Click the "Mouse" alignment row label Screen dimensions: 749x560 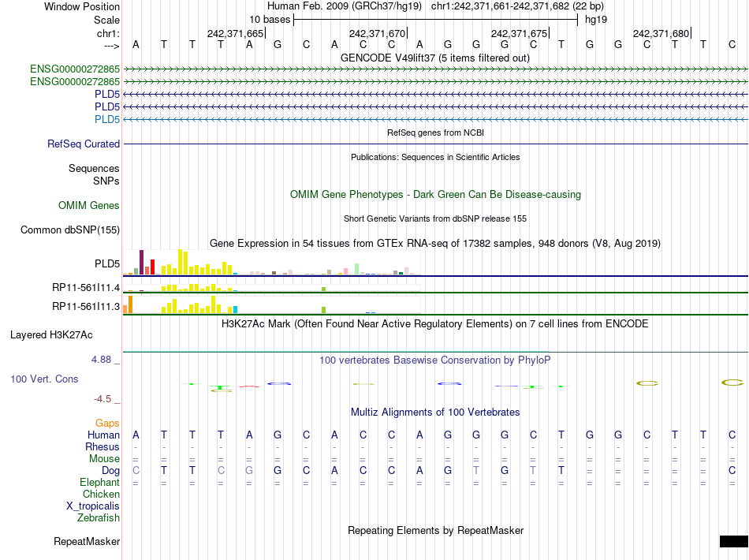tap(104, 459)
